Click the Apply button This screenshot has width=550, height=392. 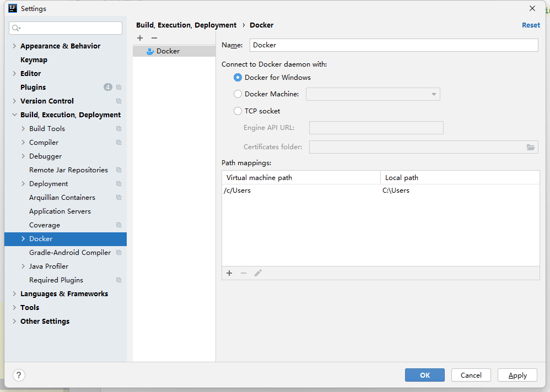pyautogui.click(x=517, y=375)
